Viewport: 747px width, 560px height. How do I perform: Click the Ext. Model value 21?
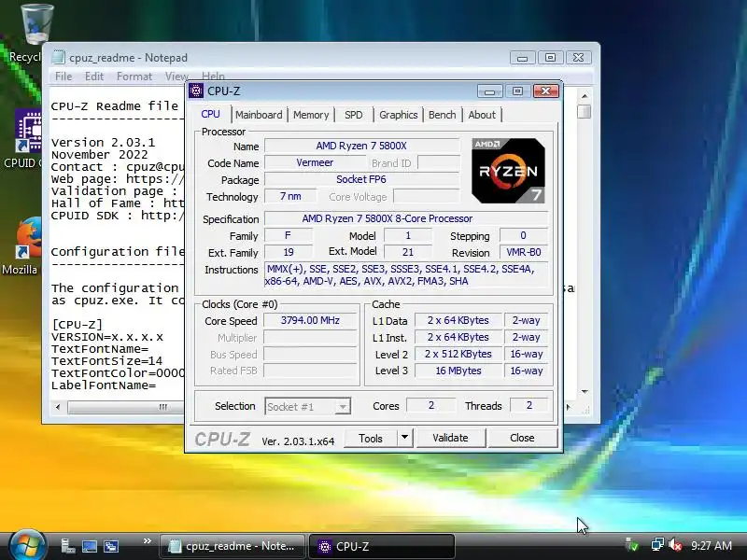click(x=408, y=252)
